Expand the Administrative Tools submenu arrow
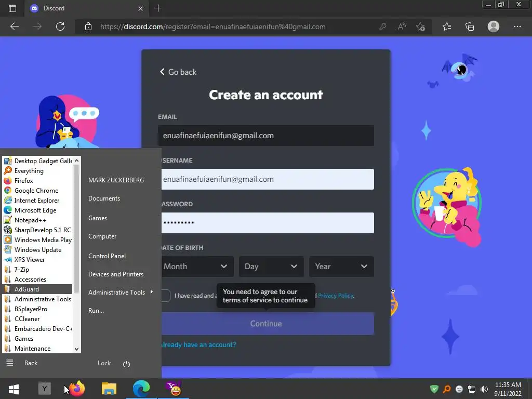This screenshot has width=532, height=399. pyautogui.click(x=151, y=292)
